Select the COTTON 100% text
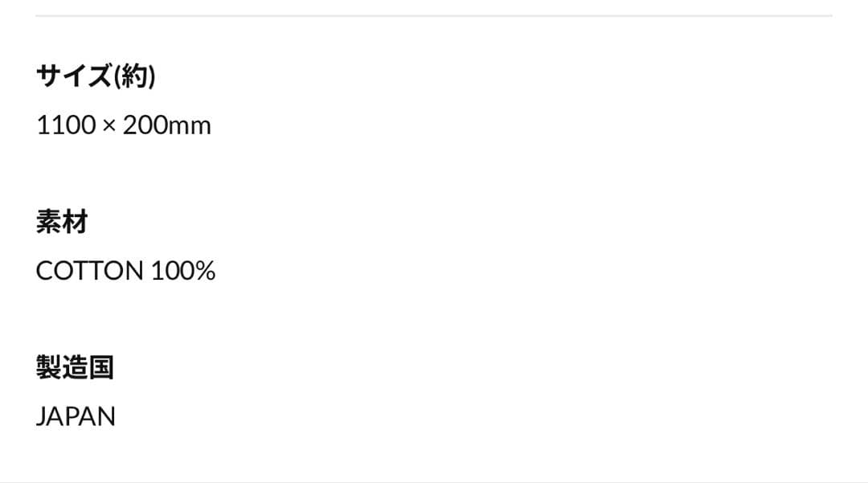Image resolution: width=868 pixels, height=483 pixels. (x=125, y=271)
